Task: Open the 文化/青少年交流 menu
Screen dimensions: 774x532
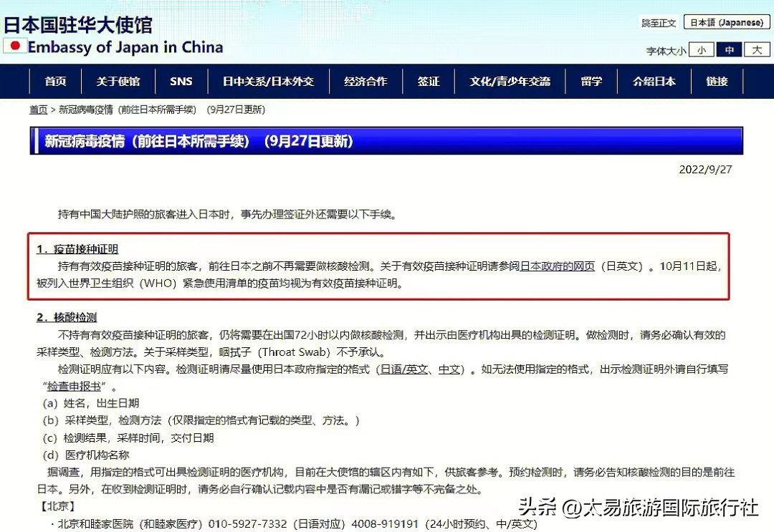Action: (512, 81)
